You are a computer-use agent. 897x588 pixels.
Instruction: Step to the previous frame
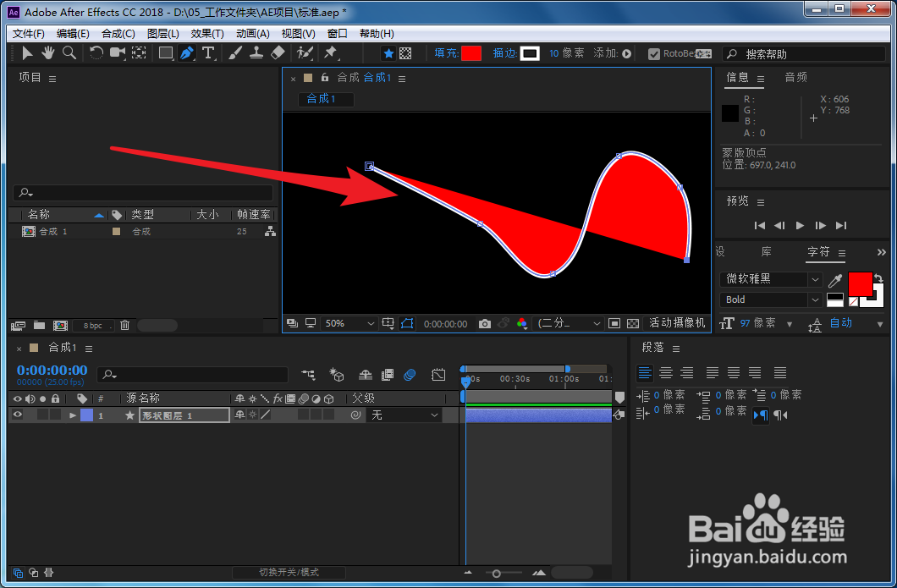[779, 225]
